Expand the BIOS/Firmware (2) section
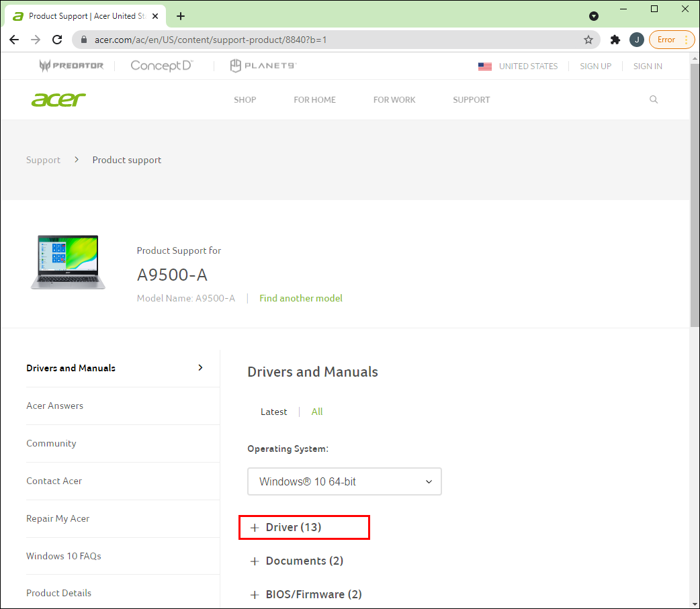 point(306,594)
